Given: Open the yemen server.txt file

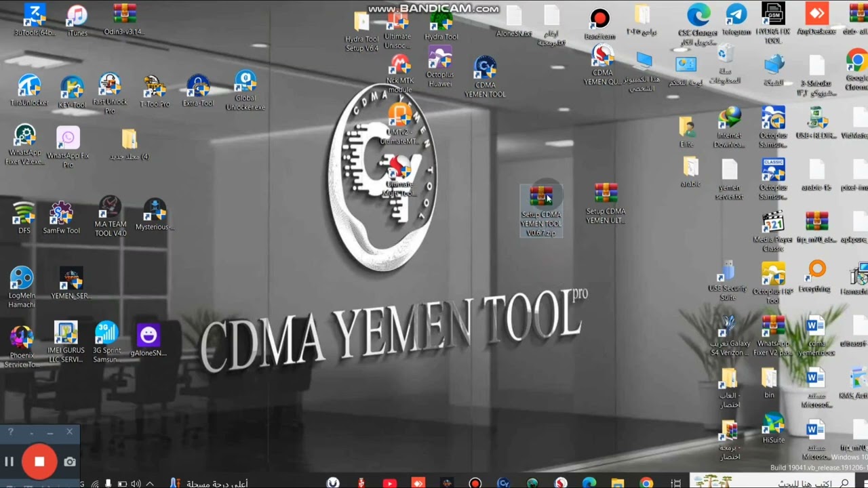Looking at the screenshot, I should pyautogui.click(x=729, y=180).
